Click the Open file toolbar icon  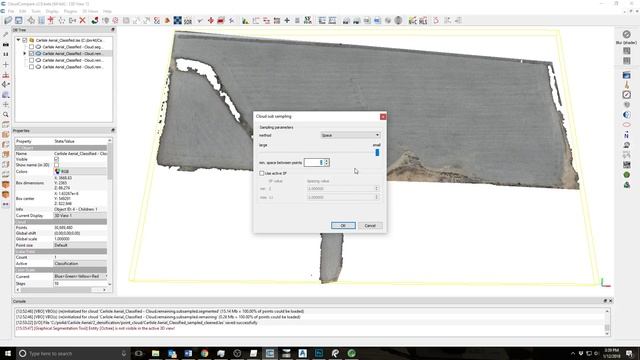8,20
